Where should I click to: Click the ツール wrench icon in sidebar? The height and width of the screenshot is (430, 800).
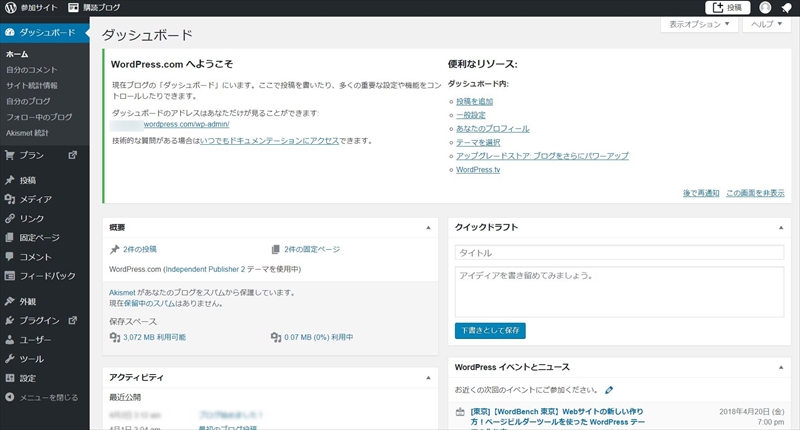tap(9, 359)
